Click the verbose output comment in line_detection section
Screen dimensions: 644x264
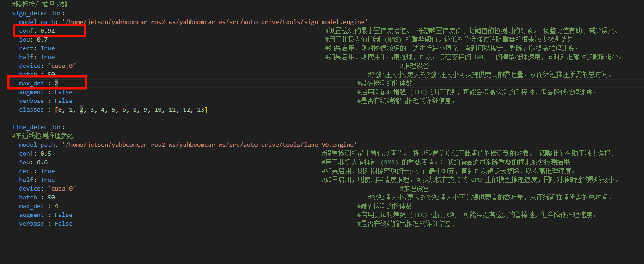pos(407,223)
